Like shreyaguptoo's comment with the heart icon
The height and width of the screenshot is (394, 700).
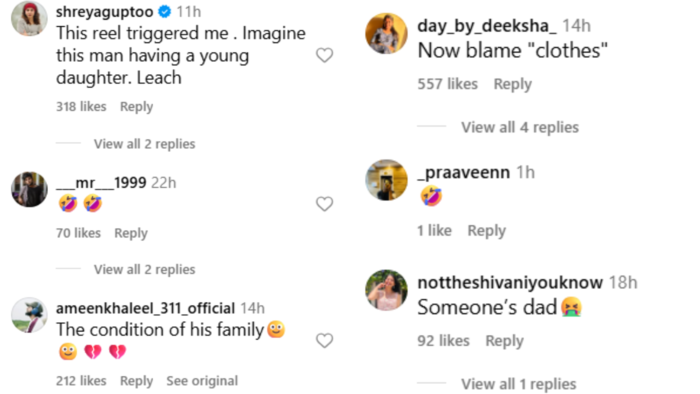tap(325, 55)
